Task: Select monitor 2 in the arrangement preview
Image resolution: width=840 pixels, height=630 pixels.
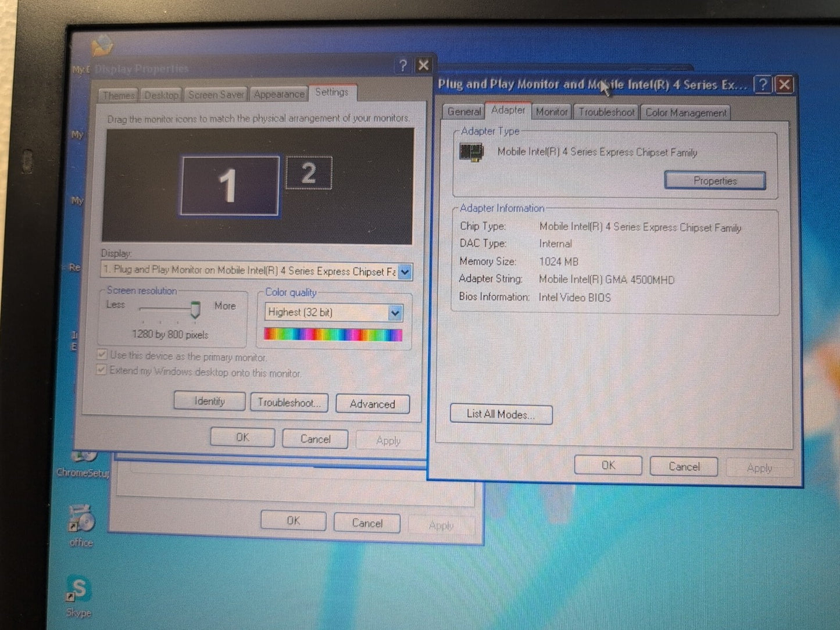Action: 309,173
